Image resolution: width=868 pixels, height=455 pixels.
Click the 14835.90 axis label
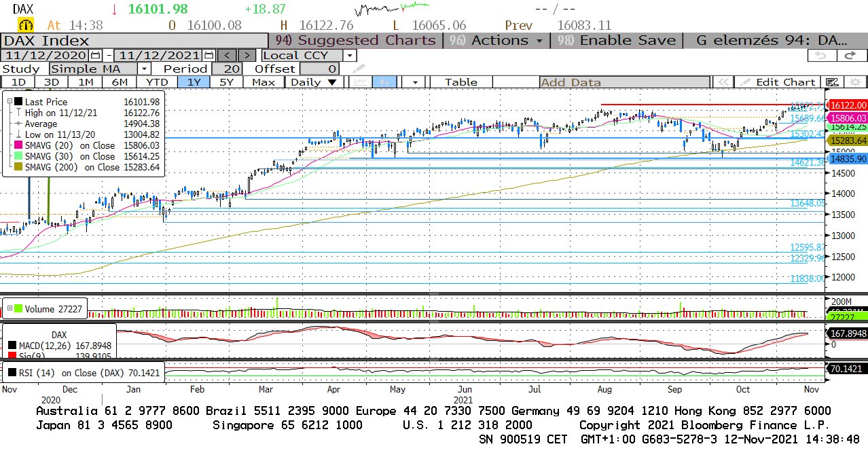coord(848,158)
